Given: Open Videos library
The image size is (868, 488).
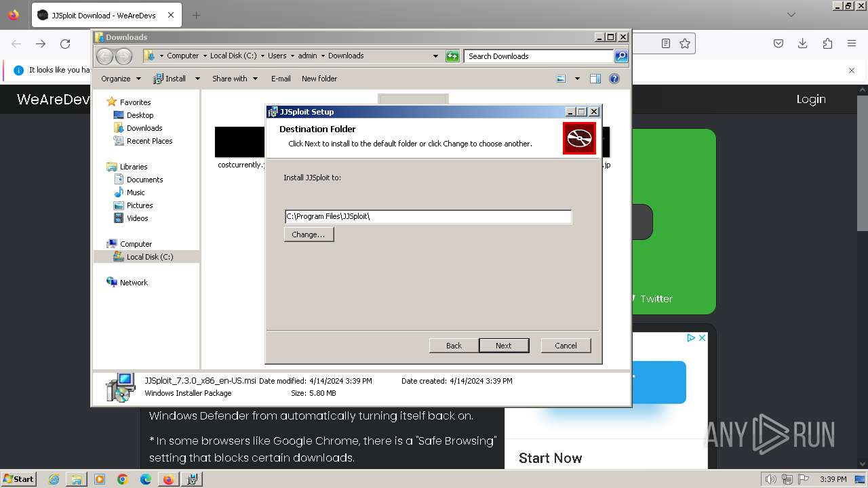Looking at the screenshot, I should click(137, 218).
